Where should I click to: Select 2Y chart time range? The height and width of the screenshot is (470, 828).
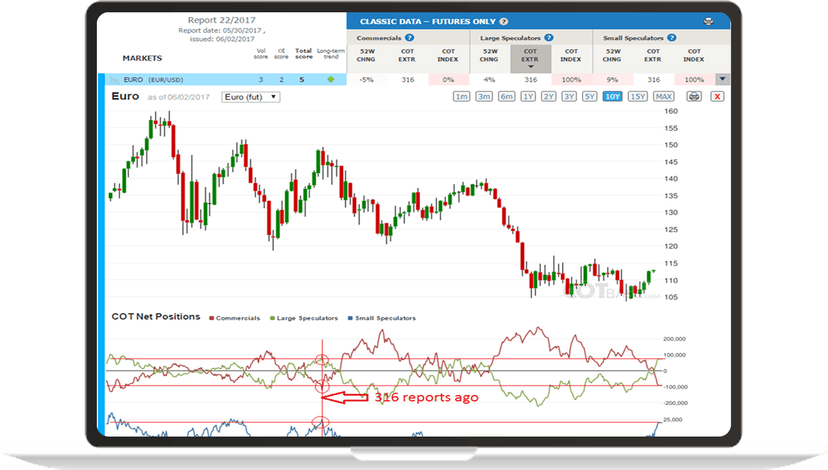549,97
